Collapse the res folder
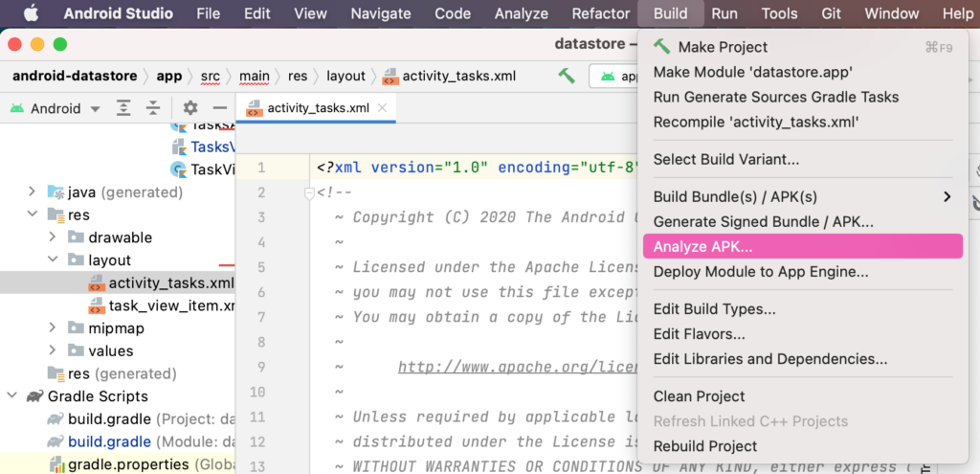 (x=32, y=214)
